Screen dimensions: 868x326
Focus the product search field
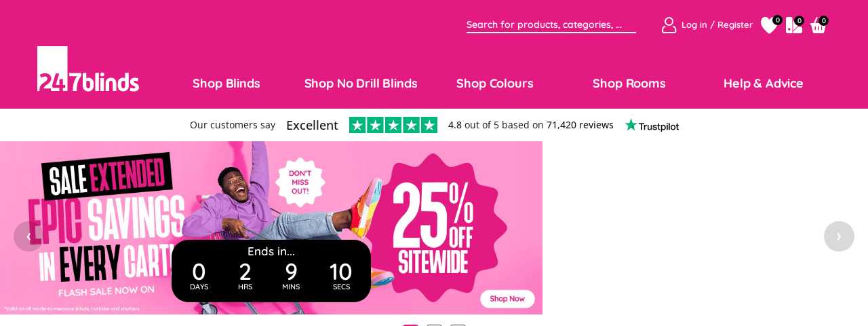pos(551,24)
